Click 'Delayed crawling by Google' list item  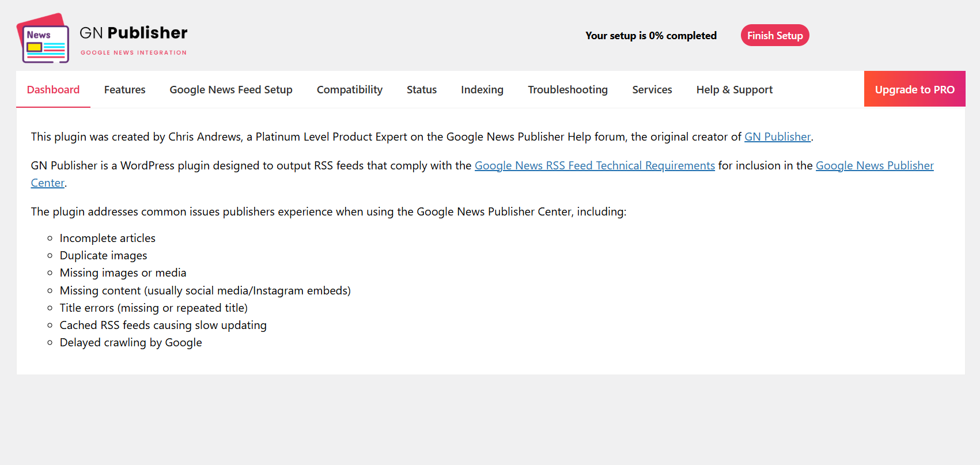coord(131,342)
